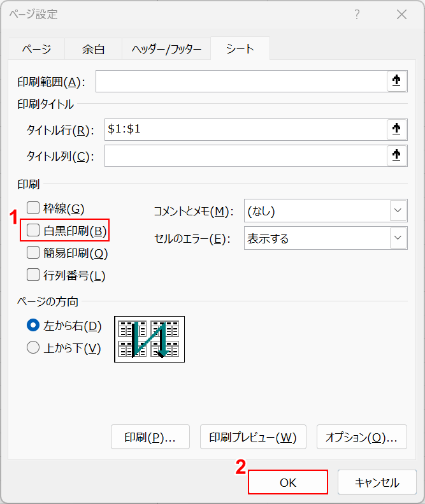Click the range picker icon for タイトル列

[396, 155]
